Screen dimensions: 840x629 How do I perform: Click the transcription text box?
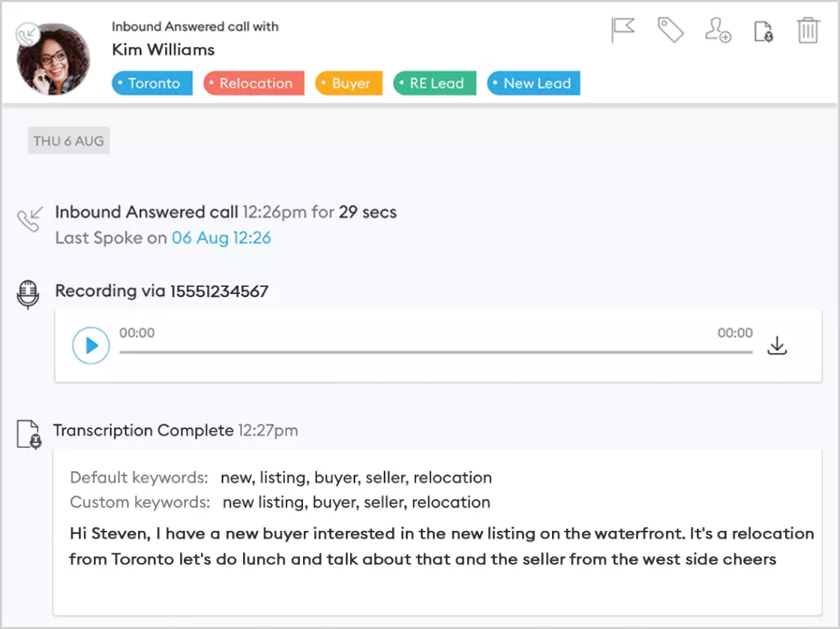point(436,545)
